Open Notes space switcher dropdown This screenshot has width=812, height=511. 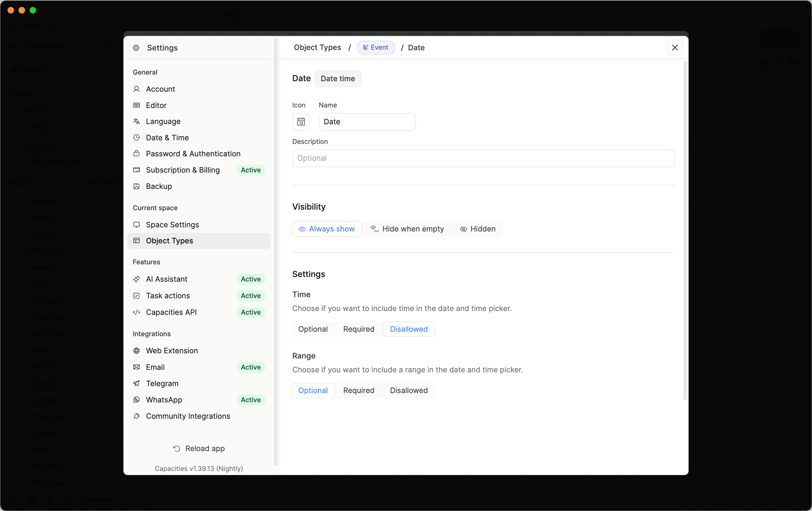coord(32,26)
